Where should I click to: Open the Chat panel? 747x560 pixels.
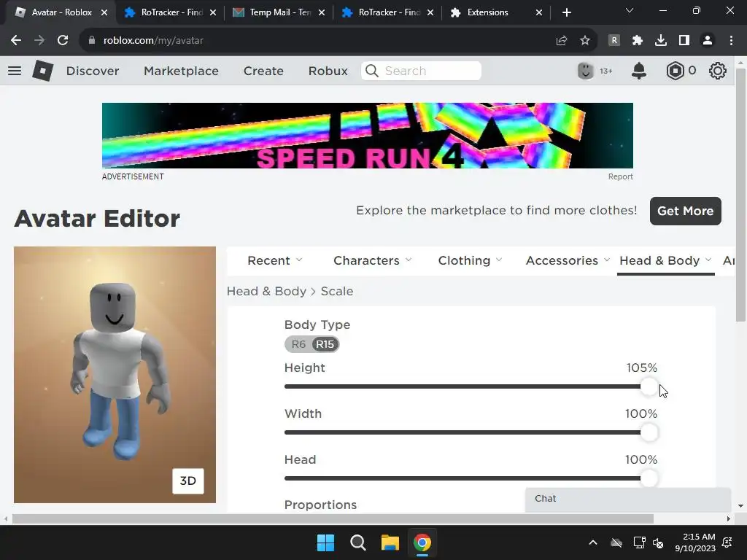(x=628, y=499)
